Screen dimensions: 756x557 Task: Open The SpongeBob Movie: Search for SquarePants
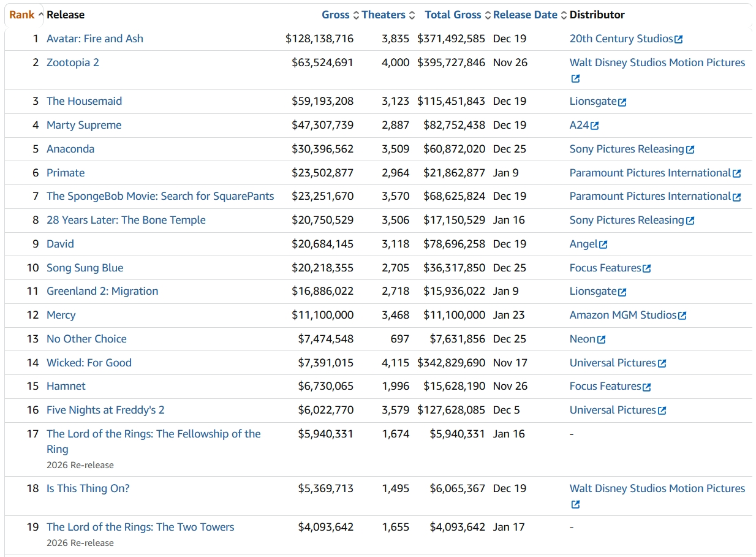pos(160,196)
